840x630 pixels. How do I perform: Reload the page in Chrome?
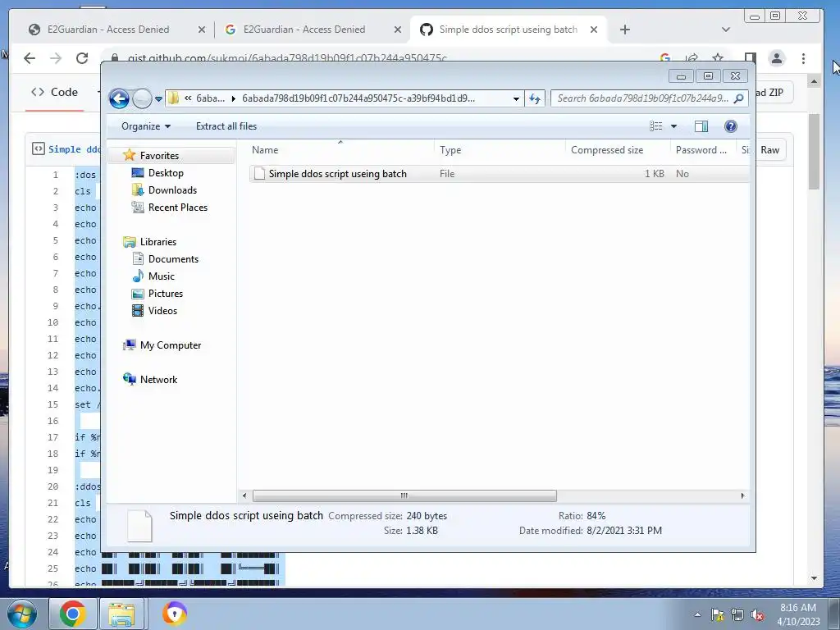(82, 58)
